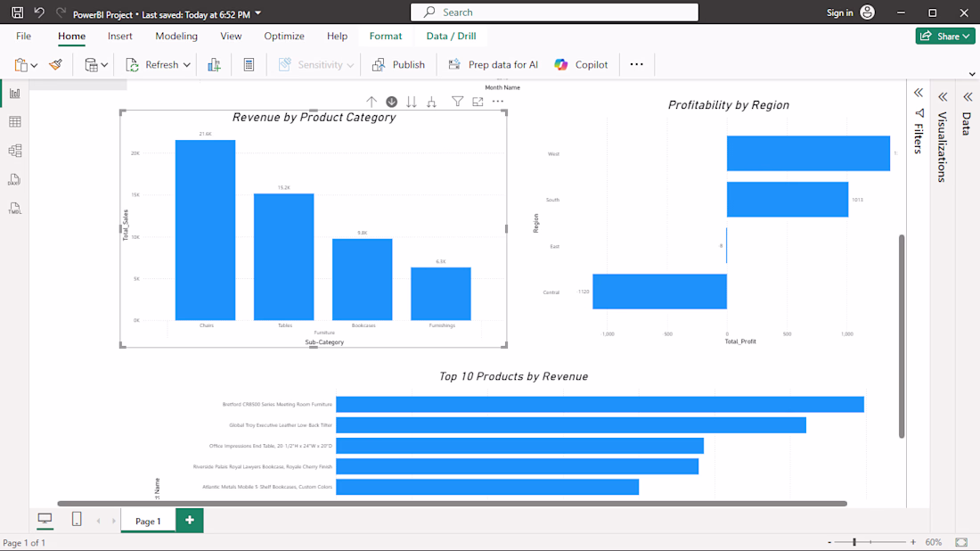Show filters affecting this visual
The width and height of the screenshot is (980, 551).
coord(458,102)
